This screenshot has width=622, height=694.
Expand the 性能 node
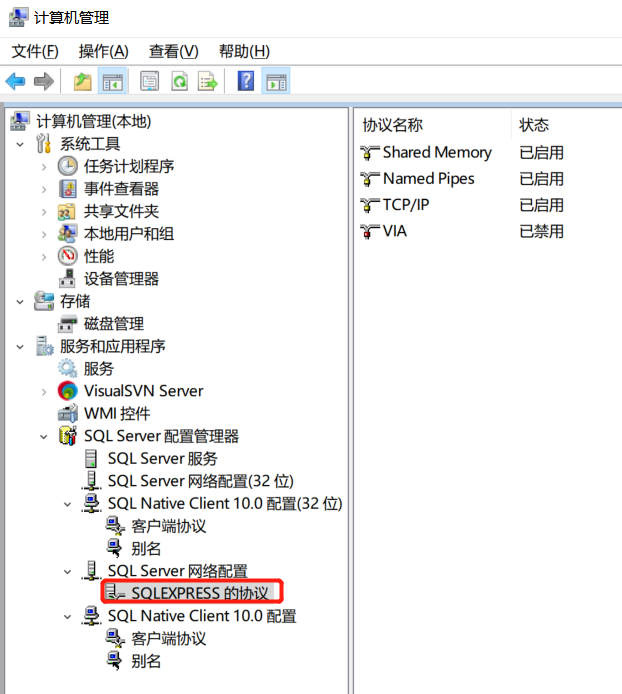click(44, 257)
